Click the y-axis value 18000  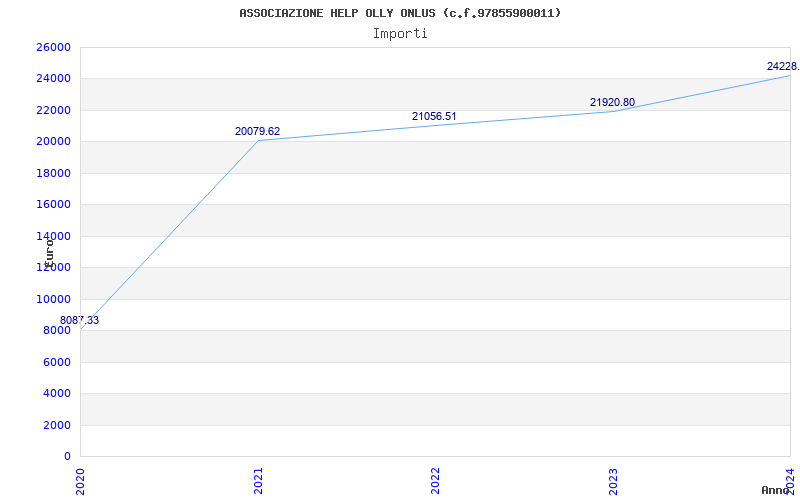click(x=53, y=173)
